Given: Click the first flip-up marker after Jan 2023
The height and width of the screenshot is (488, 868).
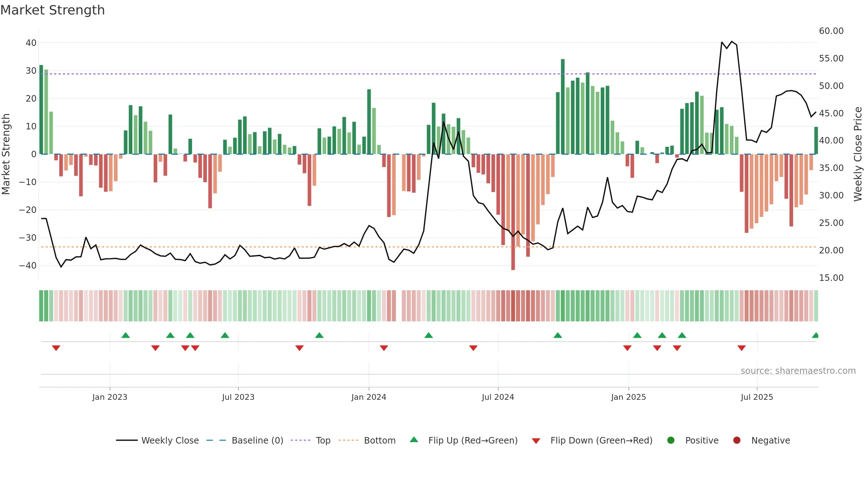Looking at the screenshot, I should click(125, 335).
